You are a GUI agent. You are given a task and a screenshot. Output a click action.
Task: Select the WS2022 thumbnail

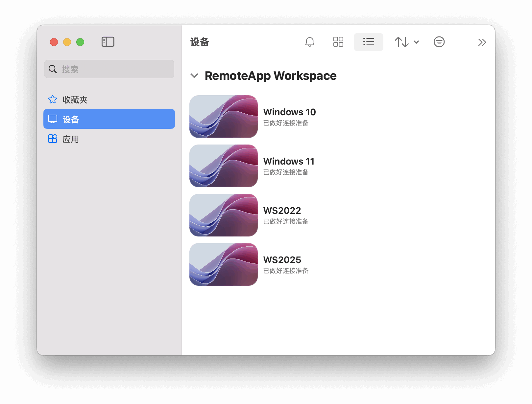tap(224, 215)
